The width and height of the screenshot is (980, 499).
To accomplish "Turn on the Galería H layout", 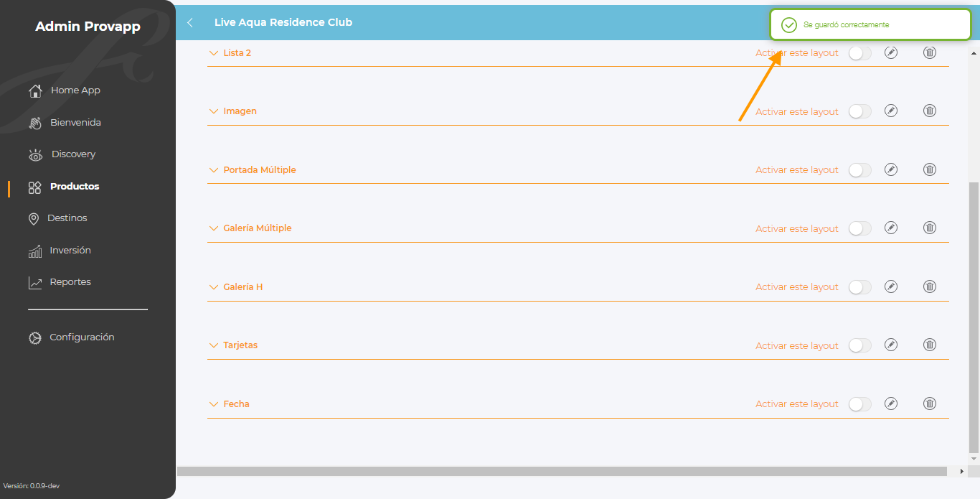I will (x=860, y=287).
